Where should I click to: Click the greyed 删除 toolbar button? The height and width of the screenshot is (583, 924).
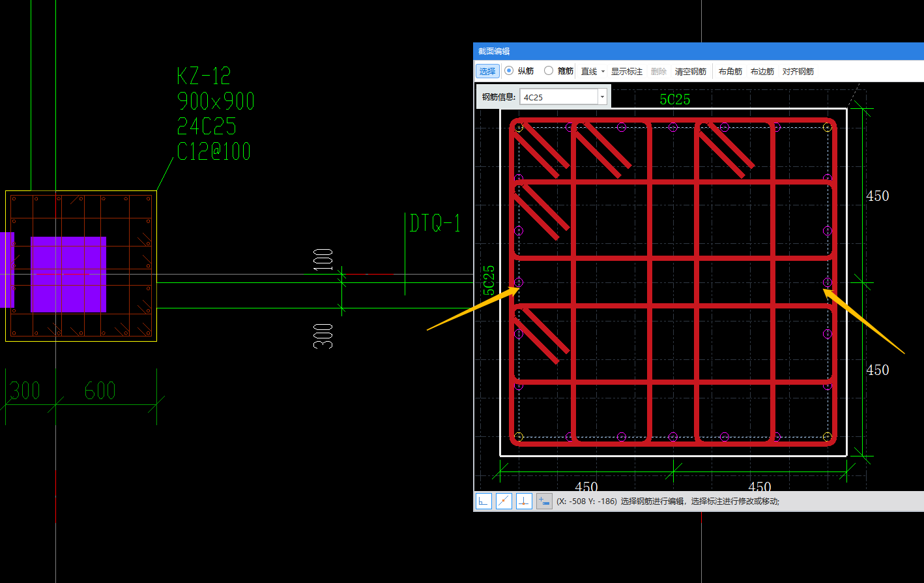pos(659,71)
